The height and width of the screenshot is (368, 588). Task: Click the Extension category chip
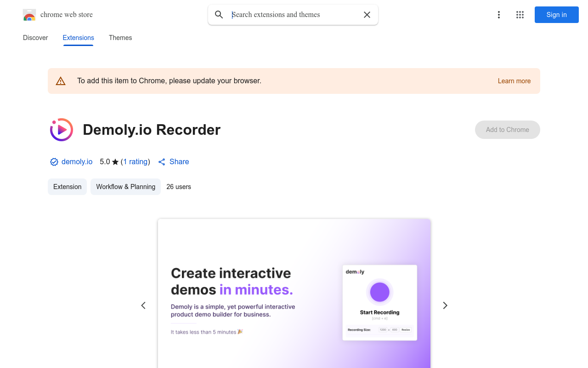pyautogui.click(x=67, y=187)
